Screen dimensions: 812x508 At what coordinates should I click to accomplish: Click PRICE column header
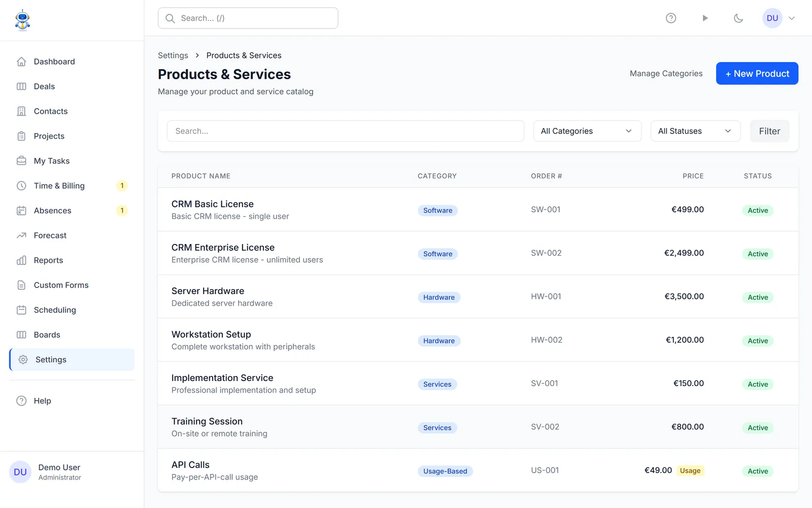(693, 176)
